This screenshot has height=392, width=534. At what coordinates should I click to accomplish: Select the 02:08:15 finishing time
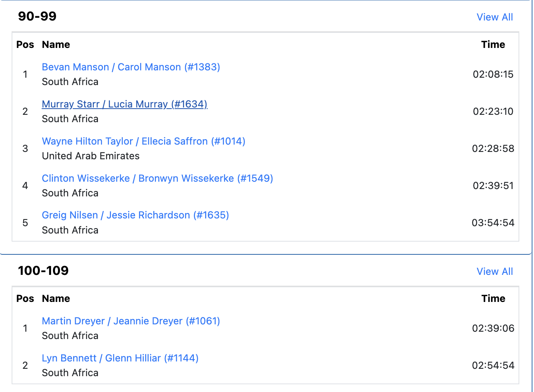click(x=493, y=74)
